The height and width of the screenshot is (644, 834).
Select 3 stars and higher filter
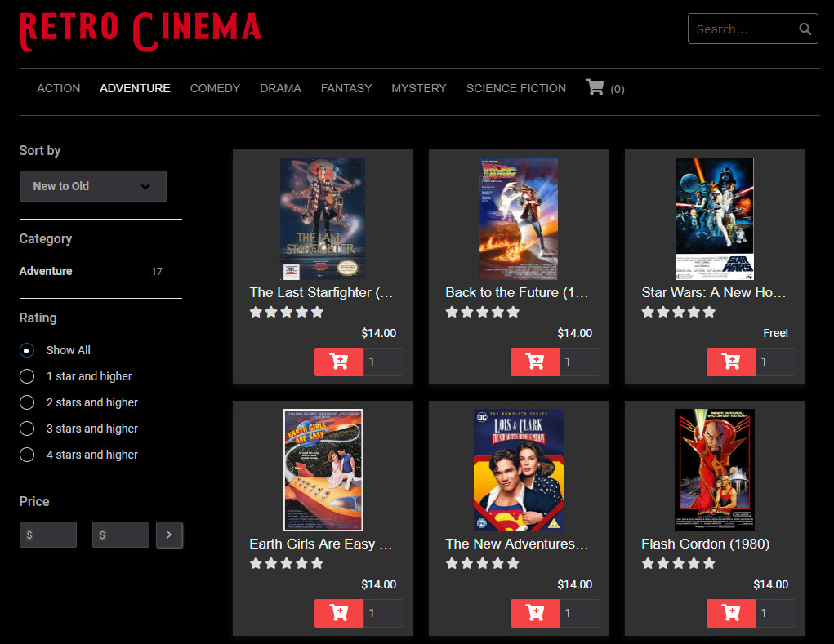27,429
